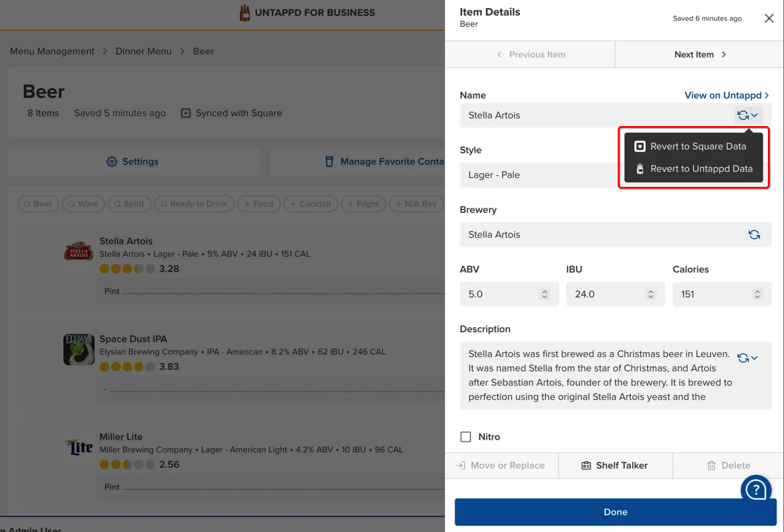Adjust the ABV value stepper
The image size is (784, 532).
click(x=544, y=294)
